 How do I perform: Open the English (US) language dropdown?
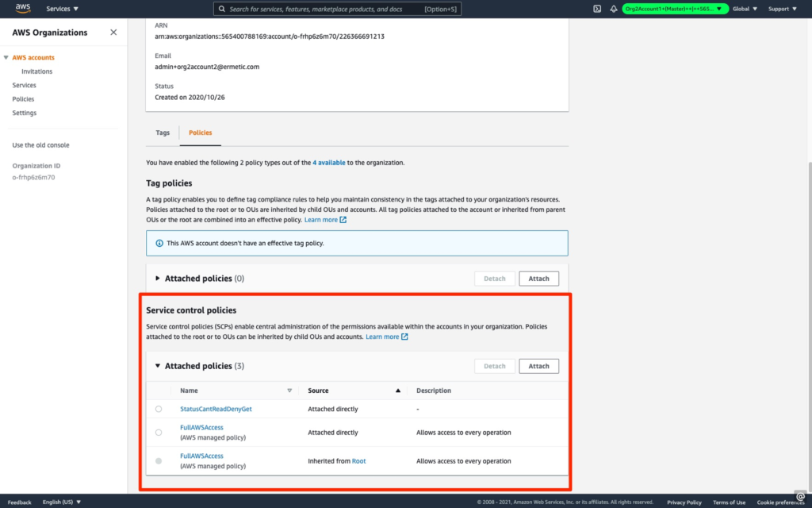[62, 502]
